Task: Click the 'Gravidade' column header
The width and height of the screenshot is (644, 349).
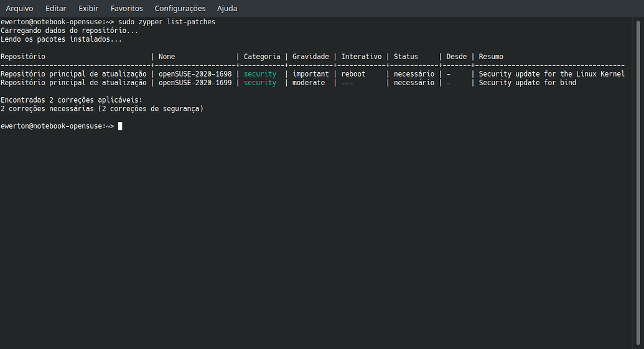Action: pyautogui.click(x=310, y=57)
